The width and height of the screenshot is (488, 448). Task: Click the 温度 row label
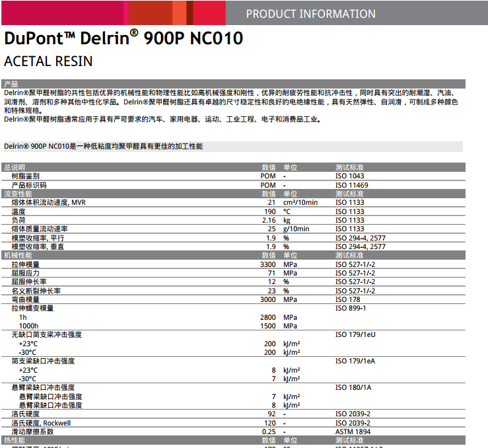tap(18, 211)
